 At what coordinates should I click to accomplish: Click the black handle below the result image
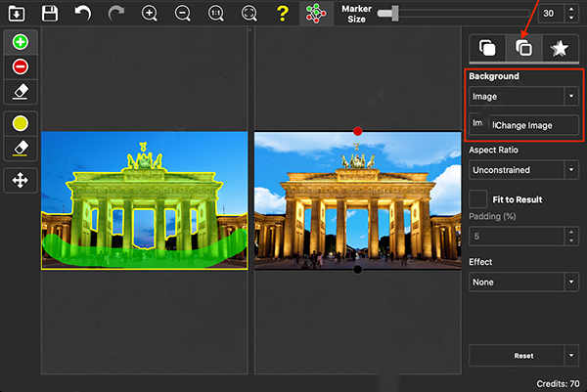[357, 269]
